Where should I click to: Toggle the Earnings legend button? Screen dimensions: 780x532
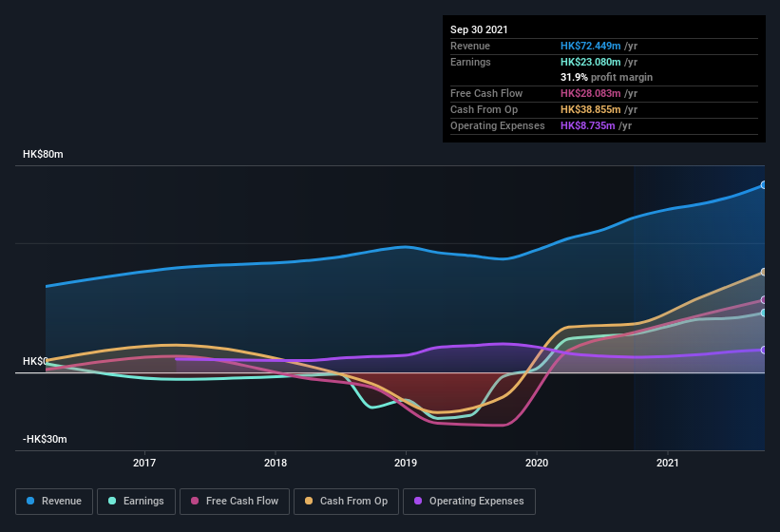tap(136, 502)
